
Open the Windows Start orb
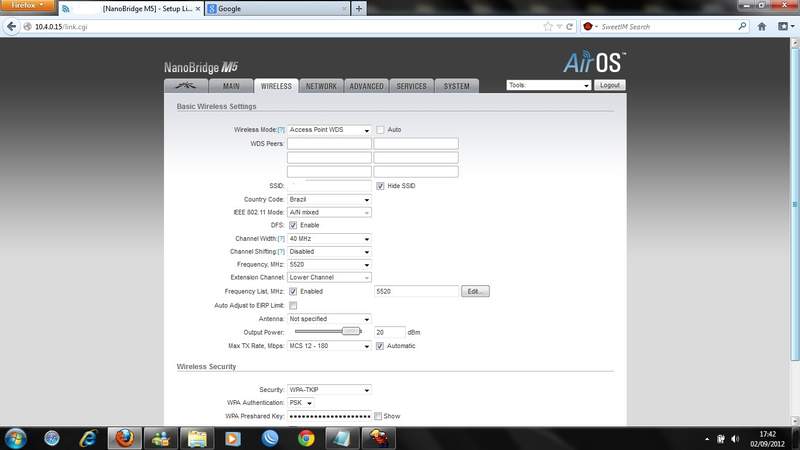(15, 438)
